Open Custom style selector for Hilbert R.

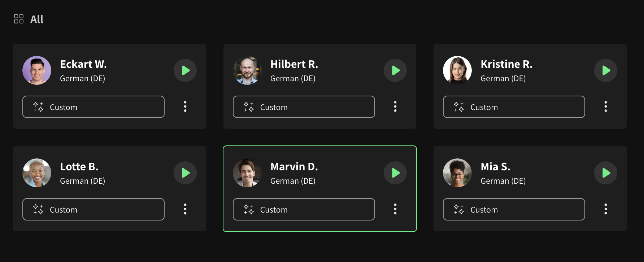click(304, 107)
